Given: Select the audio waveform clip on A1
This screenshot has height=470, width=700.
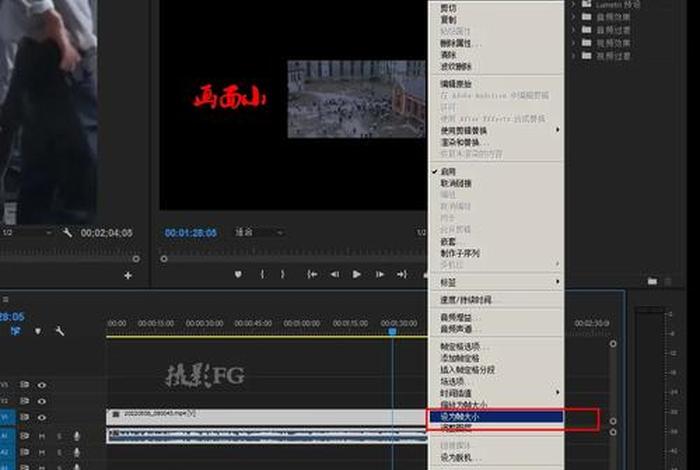Looking at the screenshot, I should click(x=267, y=436).
